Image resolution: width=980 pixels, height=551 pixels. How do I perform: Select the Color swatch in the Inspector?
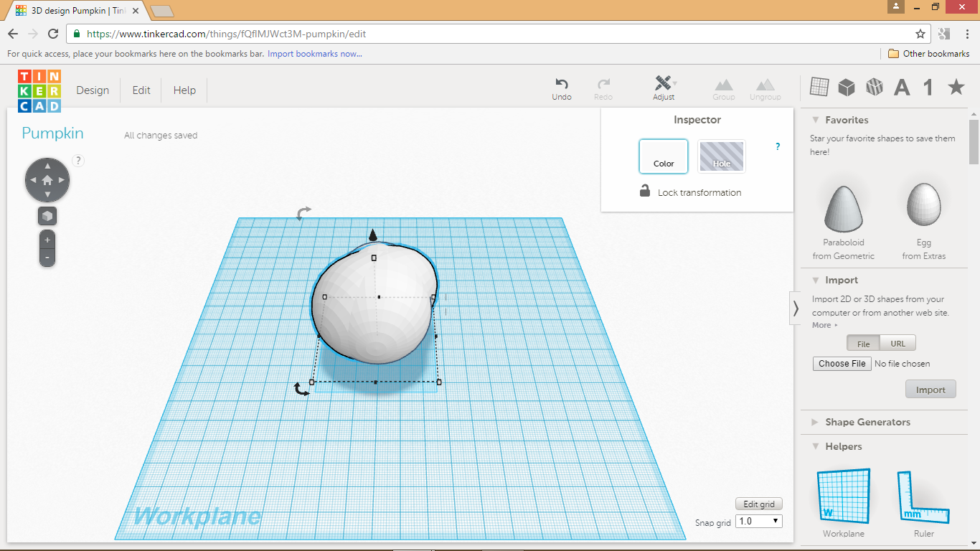[663, 156]
